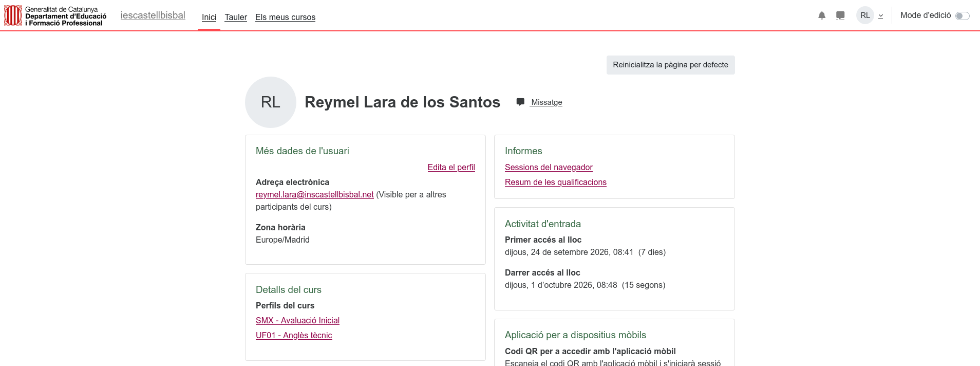Open UF01 - Anglès tècnic course profile
This screenshot has height=366, width=980.
click(x=294, y=335)
